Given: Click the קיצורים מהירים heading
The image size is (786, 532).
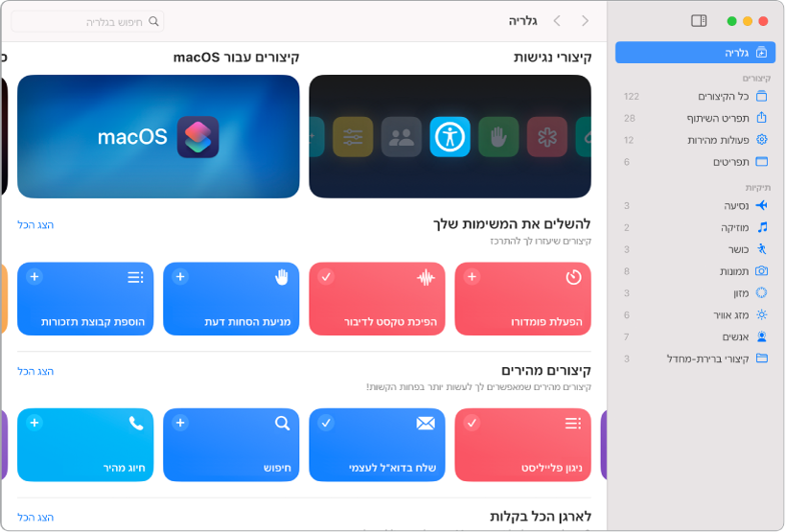Looking at the screenshot, I should tap(546, 371).
